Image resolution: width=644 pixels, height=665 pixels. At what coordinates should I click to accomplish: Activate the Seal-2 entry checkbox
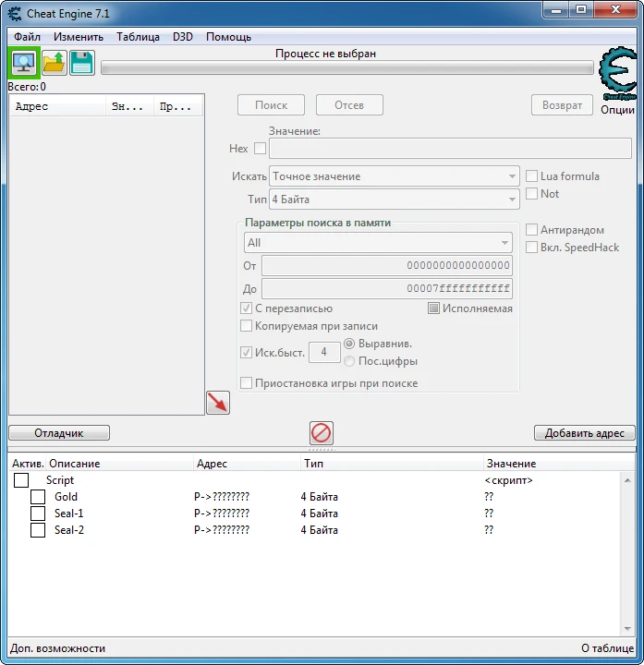[x=38, y=530]
